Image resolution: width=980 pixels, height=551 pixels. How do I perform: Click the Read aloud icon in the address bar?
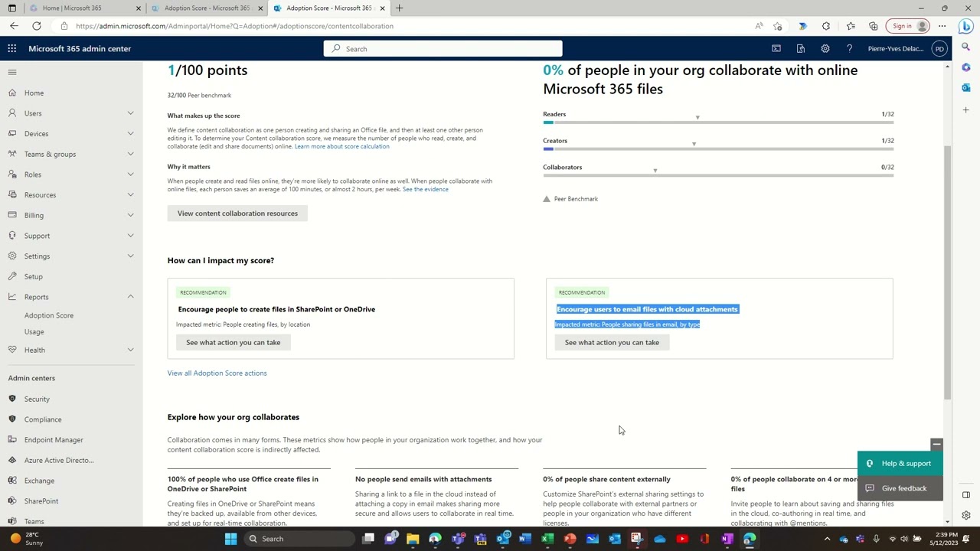(x=759, y=26)
